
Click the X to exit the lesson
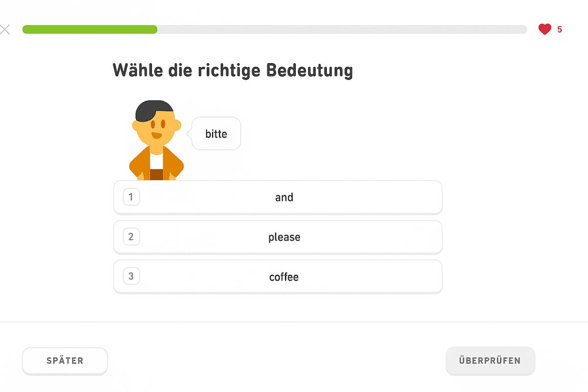(x=5, y=29)
